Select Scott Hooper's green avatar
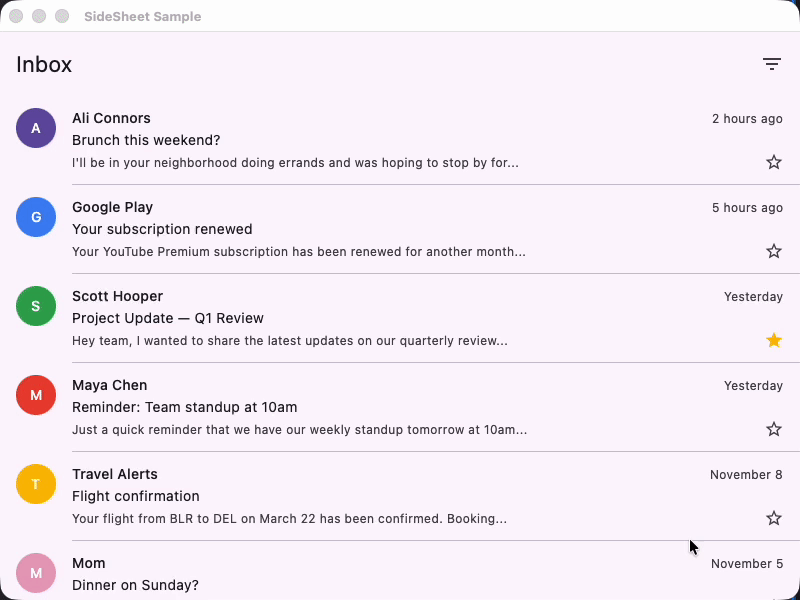 pyautogui.click(x=36, y=306)
